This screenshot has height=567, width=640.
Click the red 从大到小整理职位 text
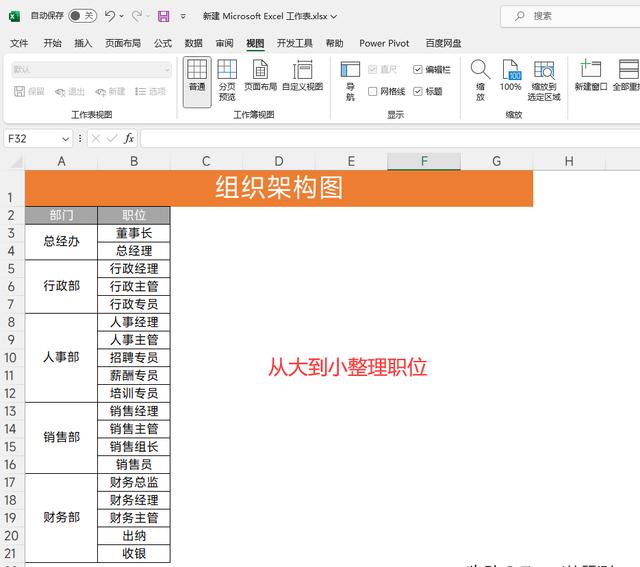point(348,367)
